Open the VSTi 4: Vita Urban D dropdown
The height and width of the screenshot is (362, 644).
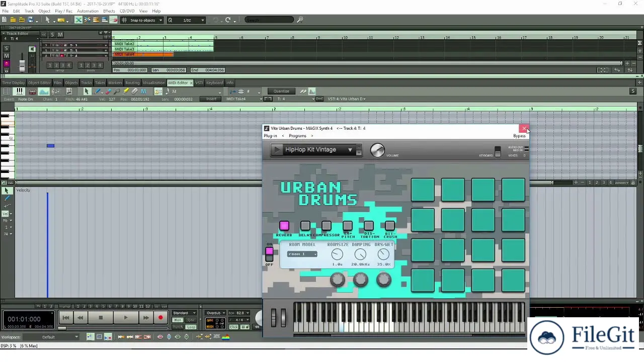pyautogui.click(x=347, y=99)
